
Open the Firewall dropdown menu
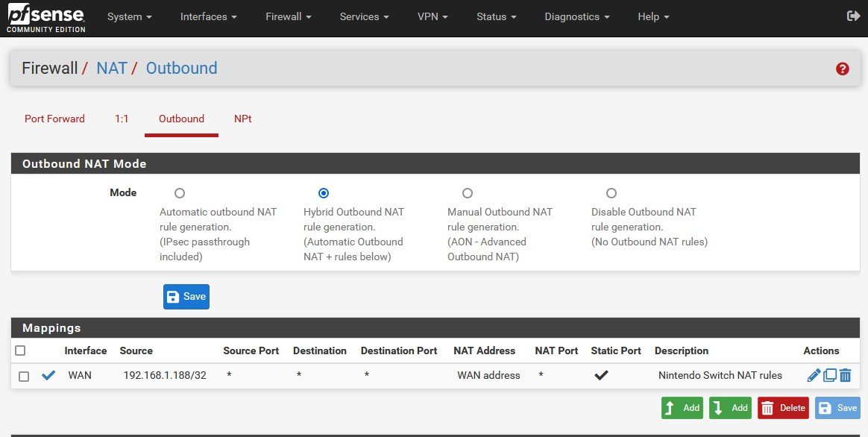pos(289,16)
